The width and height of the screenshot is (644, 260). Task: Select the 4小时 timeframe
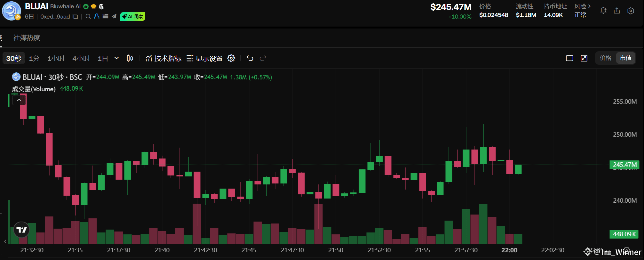81,58
